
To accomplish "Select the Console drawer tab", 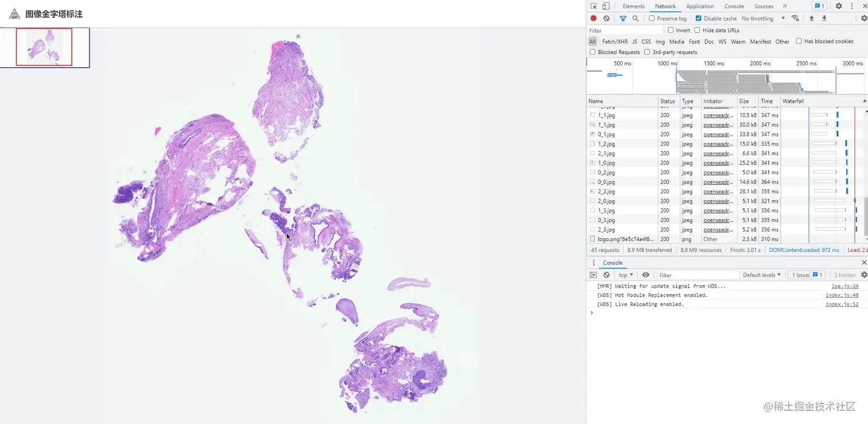I will click(x=613, y=263).
